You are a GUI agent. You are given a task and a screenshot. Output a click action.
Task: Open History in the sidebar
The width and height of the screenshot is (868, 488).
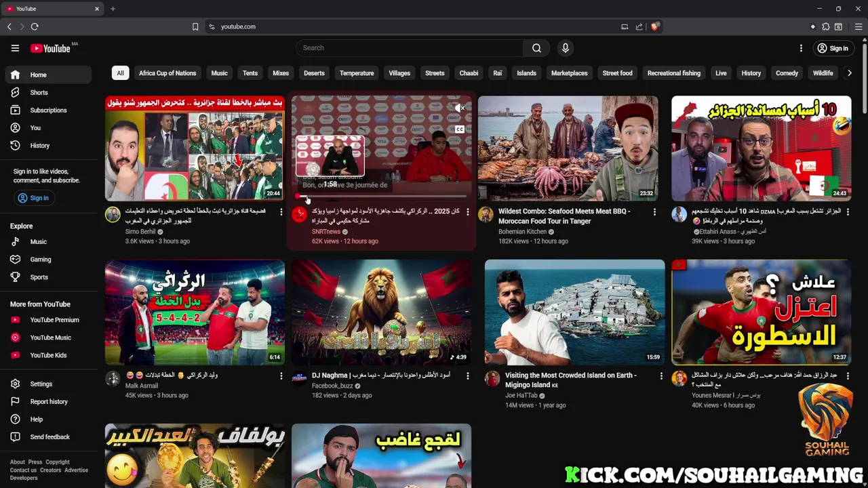tap(48, 145)
